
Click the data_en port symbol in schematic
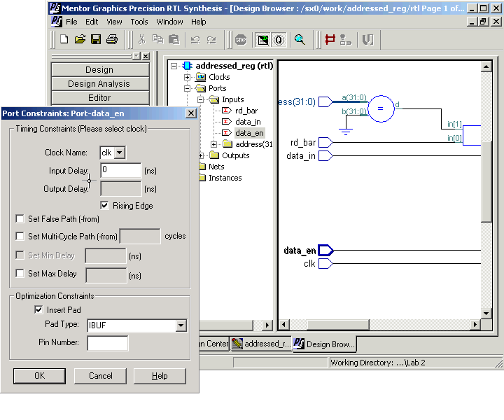coord(325,251)
